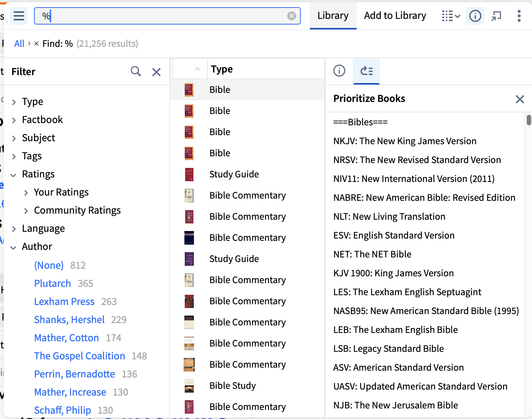This screenshot has height=419, width=532.
Task: Select LES: The Lexham English Septuagint
Action: (x=407, y=292)
